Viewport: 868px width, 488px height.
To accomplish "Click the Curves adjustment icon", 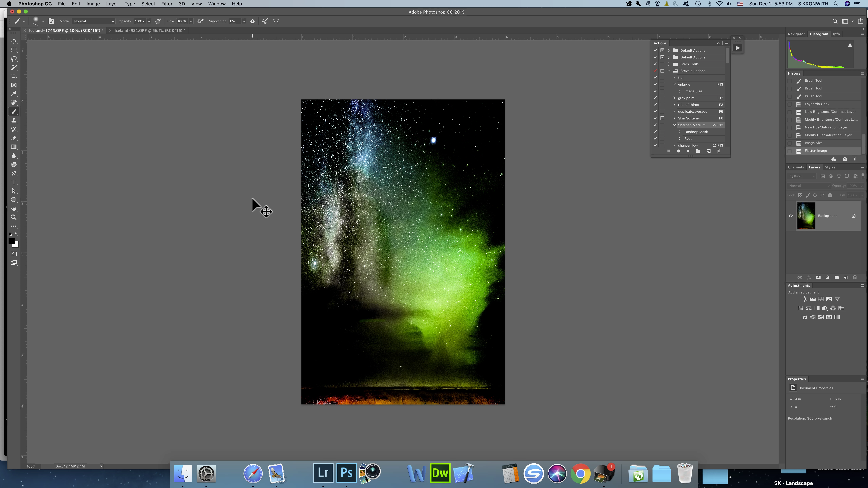I will click(821, 299).
